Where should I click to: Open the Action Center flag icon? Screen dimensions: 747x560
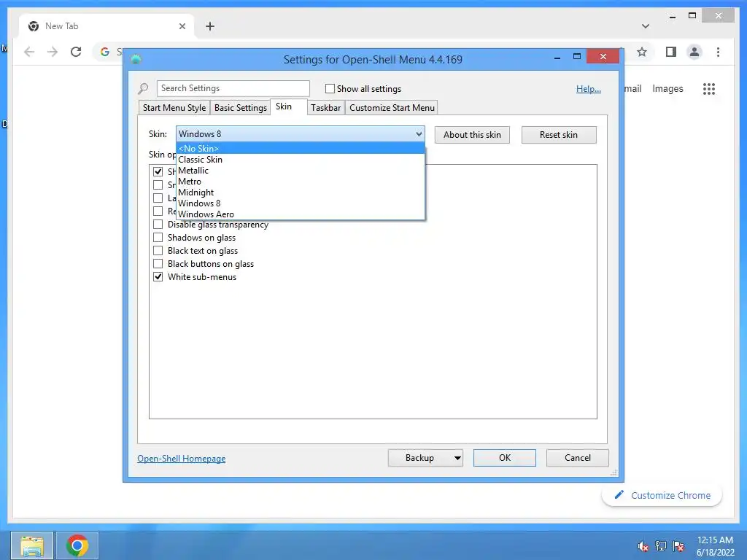point(678,546)
